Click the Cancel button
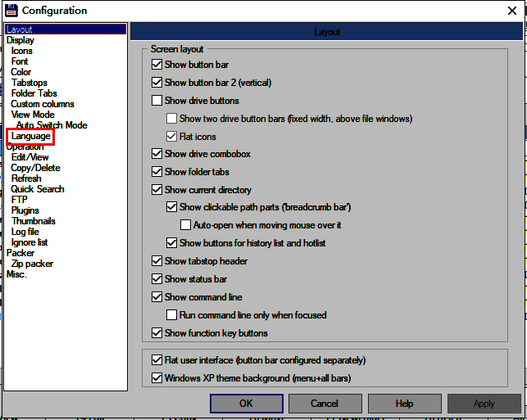This screenshot has width=527, height=420. (325, 404)
